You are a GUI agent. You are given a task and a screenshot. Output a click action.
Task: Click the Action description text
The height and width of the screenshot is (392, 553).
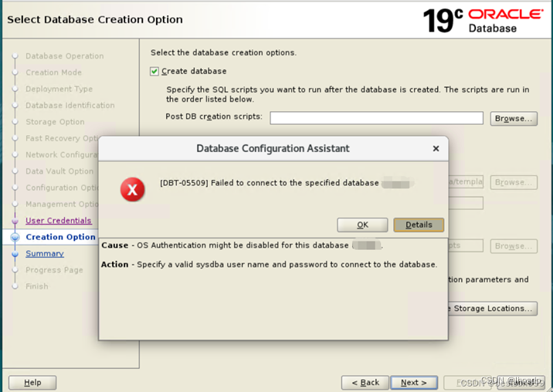coord(269,265)
